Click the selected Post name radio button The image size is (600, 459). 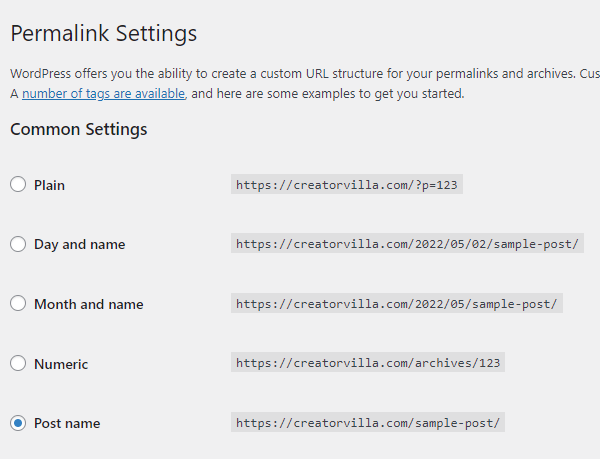click(18, 423)
